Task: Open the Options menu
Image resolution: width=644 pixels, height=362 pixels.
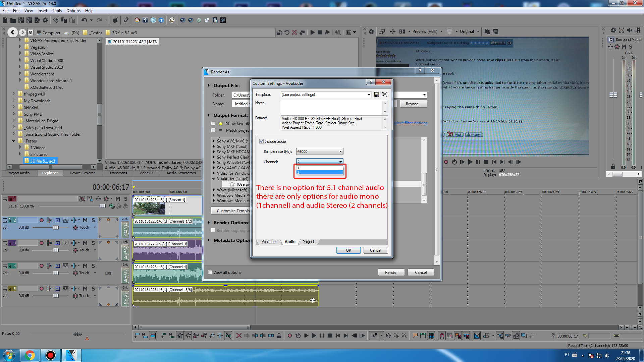Action: click(x=73, y=11)
